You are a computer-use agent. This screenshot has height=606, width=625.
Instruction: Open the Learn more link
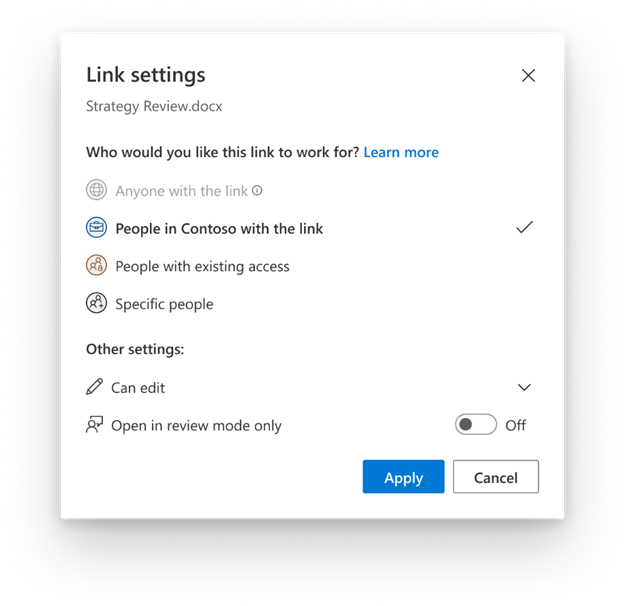(401, 152)
